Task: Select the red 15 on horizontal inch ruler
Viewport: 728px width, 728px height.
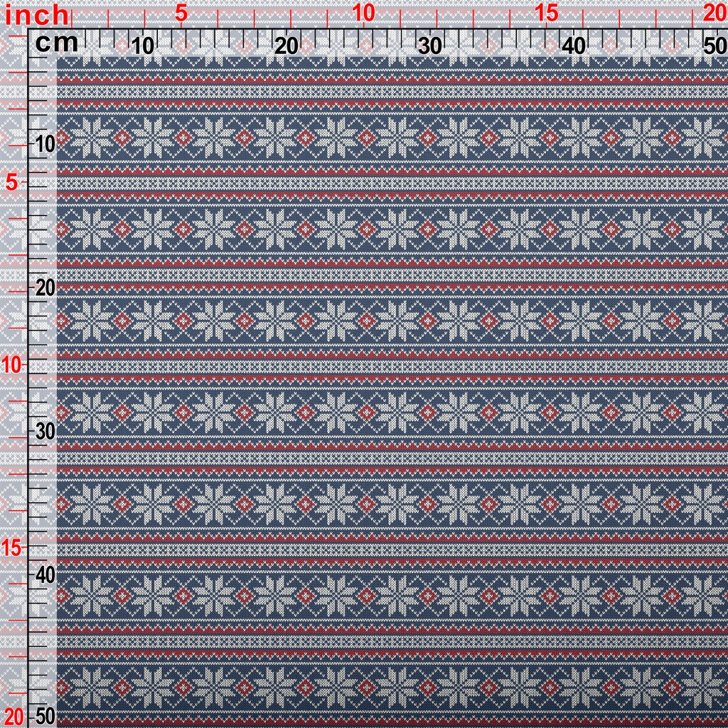Action: pyautogui.click(x=546, y=14)
